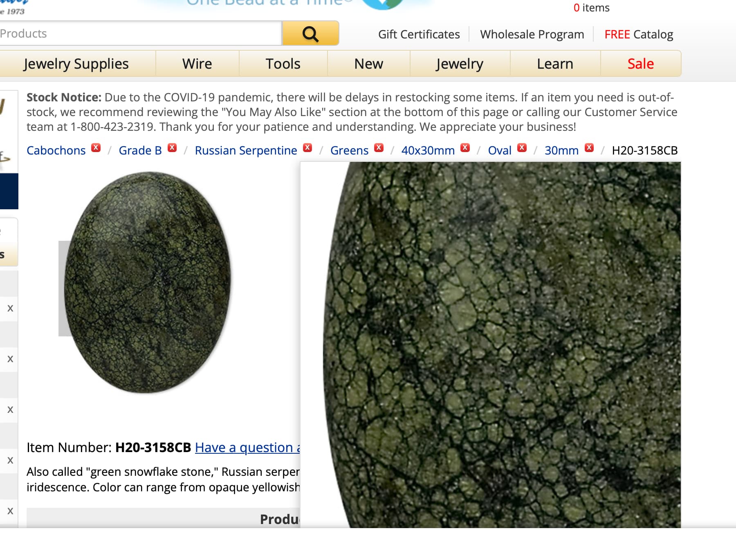View cart showing 0 items
The height and width of the screenshot is (560, 736).
pos(591,8)
